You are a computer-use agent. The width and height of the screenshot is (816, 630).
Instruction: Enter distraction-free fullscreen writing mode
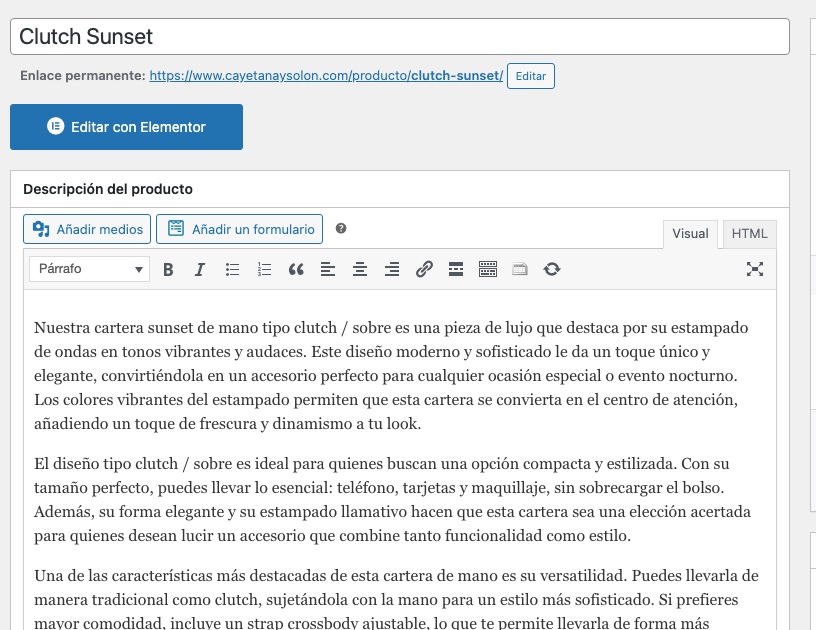tap(755, 269)
